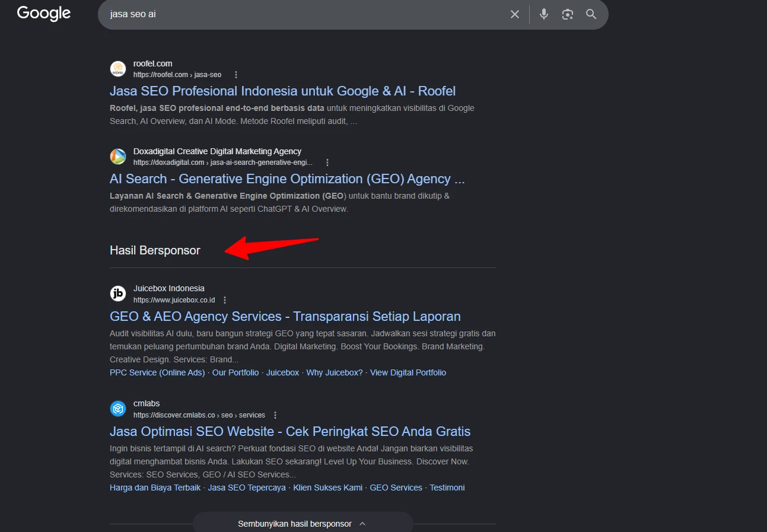Click the https://roofel.com › jasa-seo URL text
The width and height of the screenshot is (767, 532).
point(177,75)
